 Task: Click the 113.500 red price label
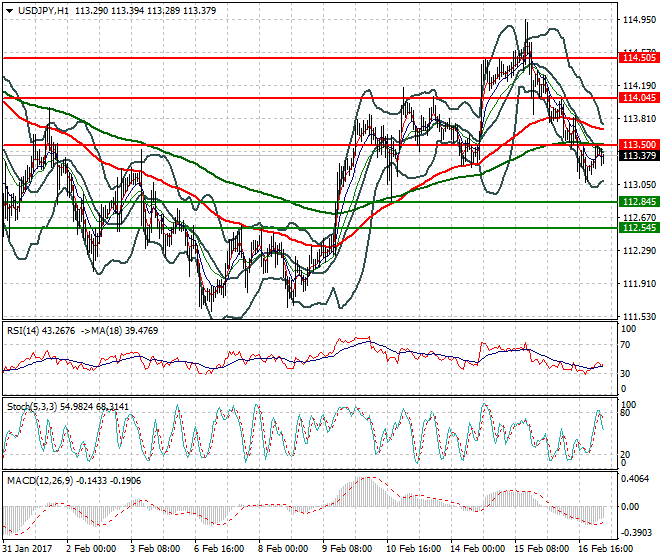coord(639,144)
